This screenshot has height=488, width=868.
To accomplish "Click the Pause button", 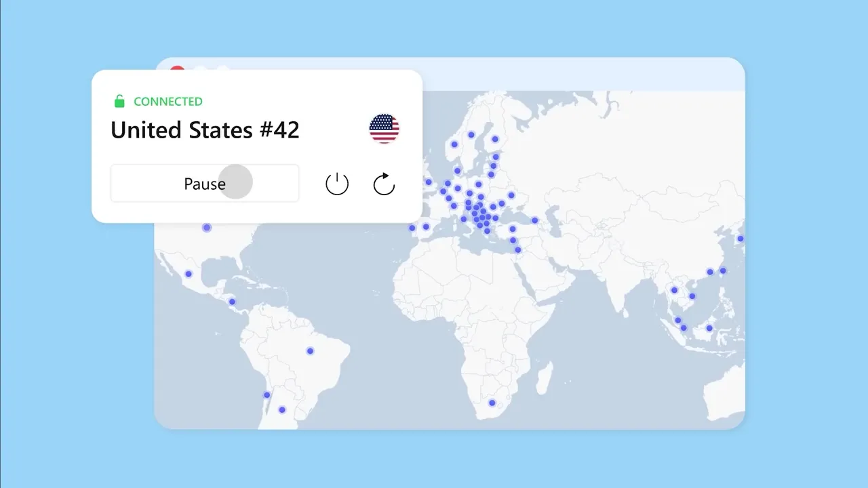I will (x=205, y=184).
